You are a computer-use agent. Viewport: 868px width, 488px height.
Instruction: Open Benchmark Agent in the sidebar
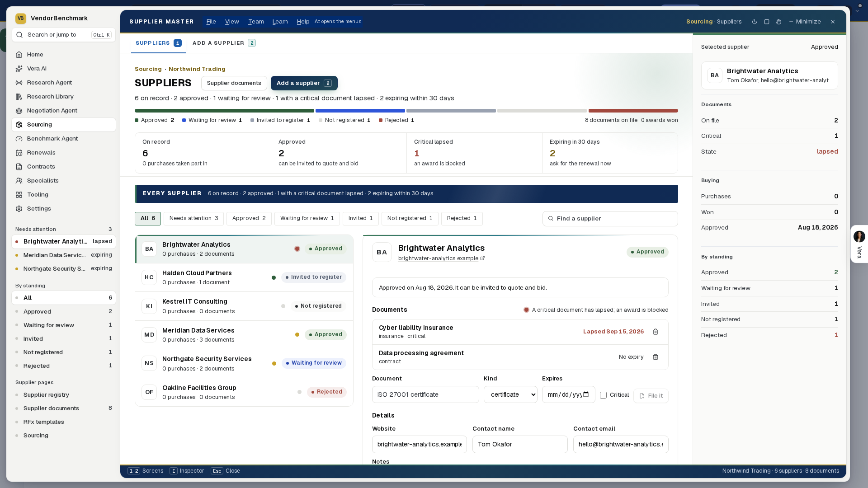coord(64,139)
